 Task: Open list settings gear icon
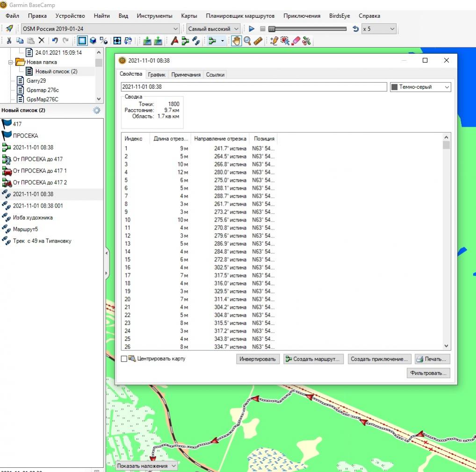coord(96,110)
